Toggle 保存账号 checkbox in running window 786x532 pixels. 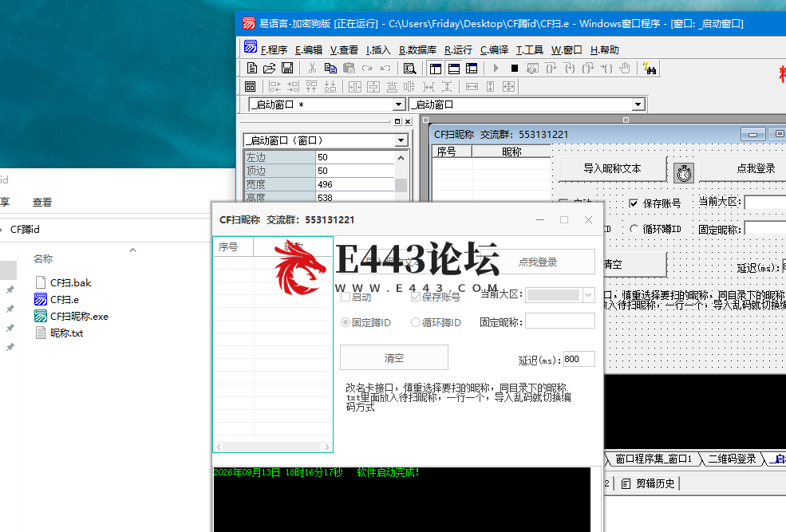click(x=415, y=297)
